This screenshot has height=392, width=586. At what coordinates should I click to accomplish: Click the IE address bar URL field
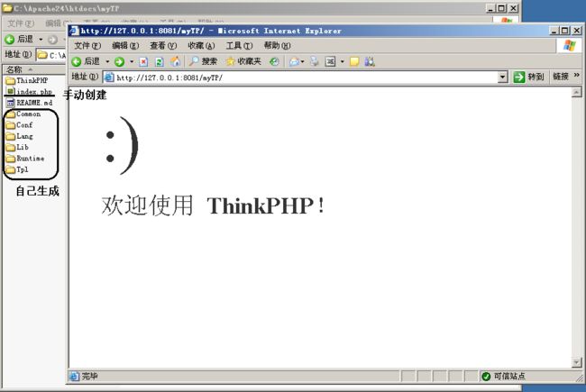[306, 77]
